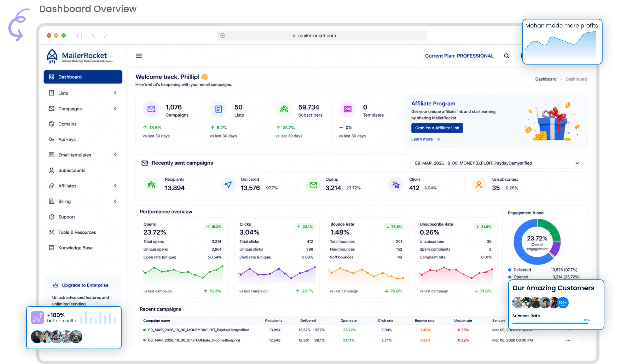
Task: Click the Lists stat icon
Action: pos(219,109)
